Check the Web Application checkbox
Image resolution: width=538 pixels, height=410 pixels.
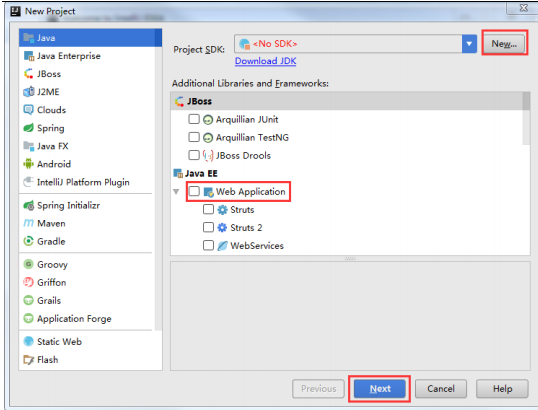pyautogui.click(x=194, y=191)
